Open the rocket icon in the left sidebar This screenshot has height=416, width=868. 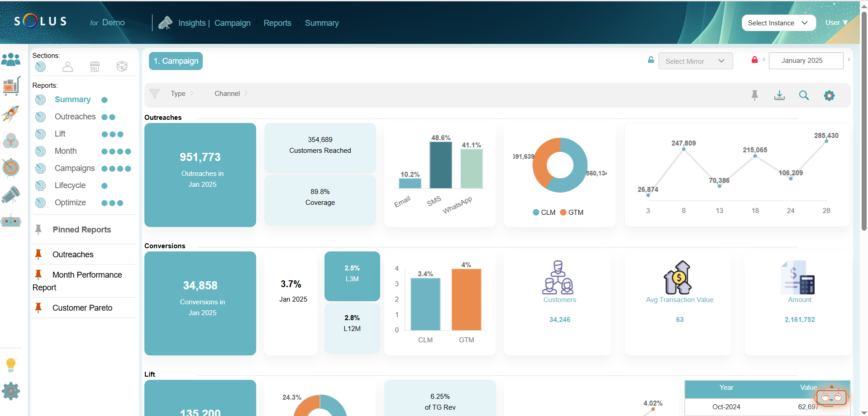pos(11,114)
